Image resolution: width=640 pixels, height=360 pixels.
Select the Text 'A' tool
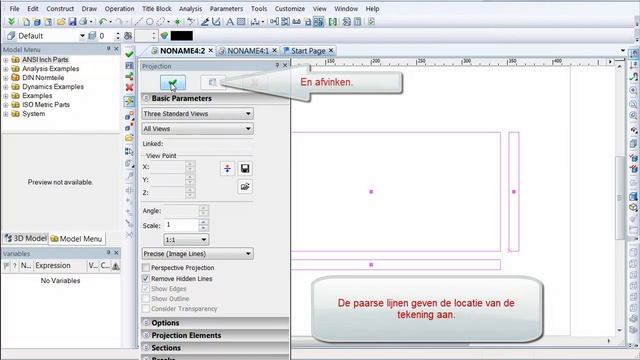230,22
